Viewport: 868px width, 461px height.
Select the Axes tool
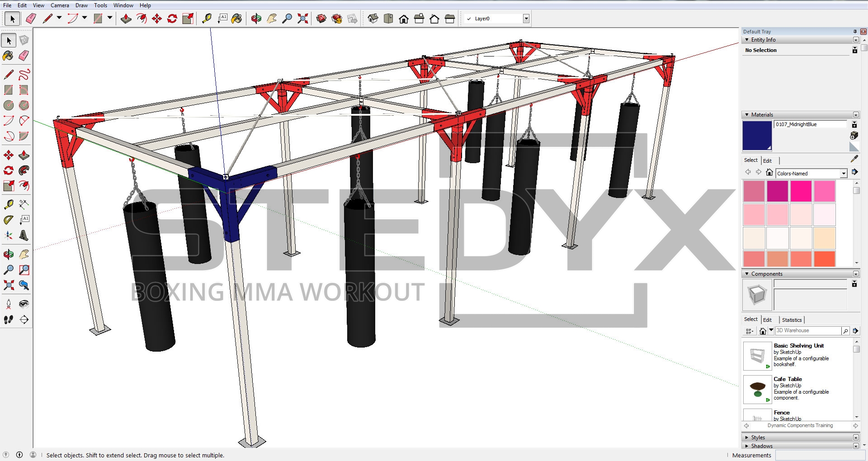[9, 235]
